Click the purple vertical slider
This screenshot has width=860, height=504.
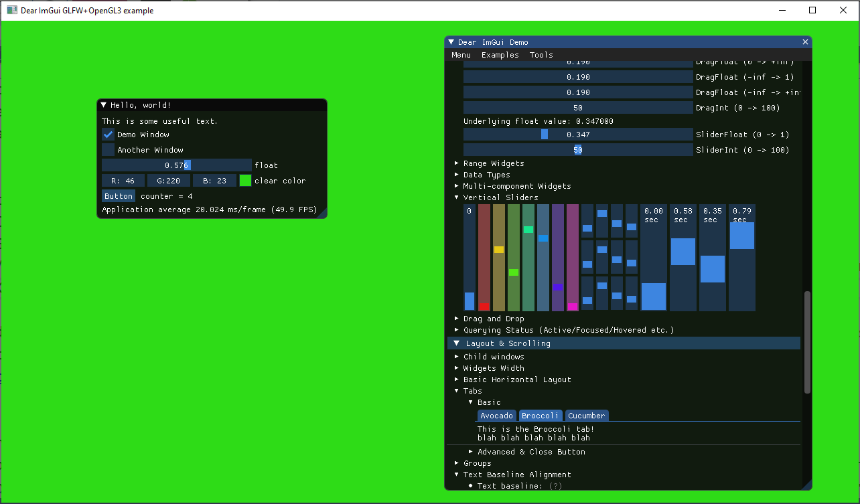pos(558,258)
